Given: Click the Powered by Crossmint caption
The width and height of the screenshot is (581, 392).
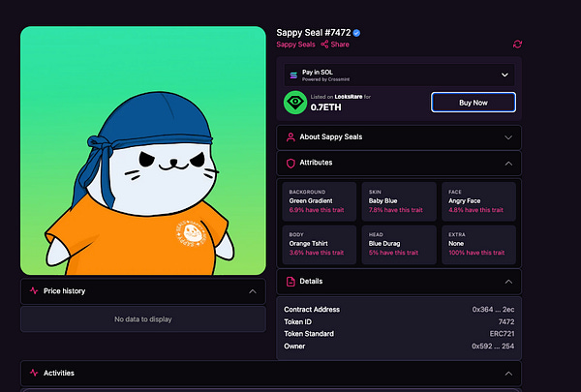Looking at the screenshot, I should click(x=325, y=79).
